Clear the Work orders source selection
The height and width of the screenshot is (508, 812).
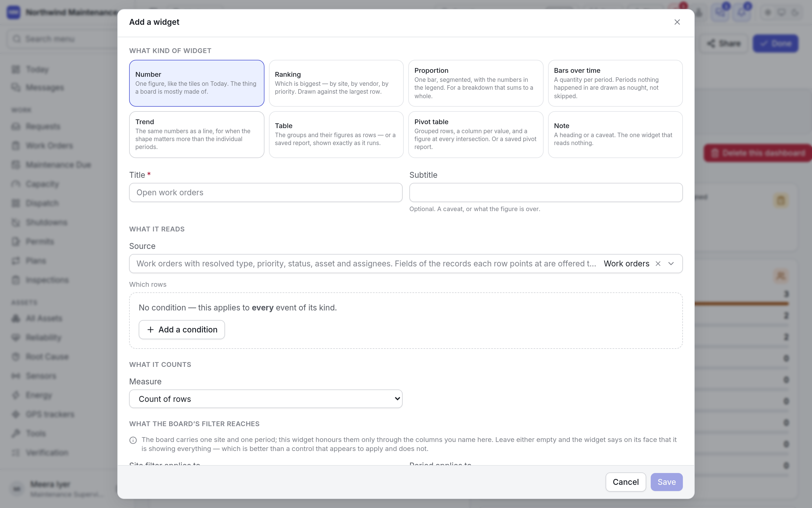point(658,264)
